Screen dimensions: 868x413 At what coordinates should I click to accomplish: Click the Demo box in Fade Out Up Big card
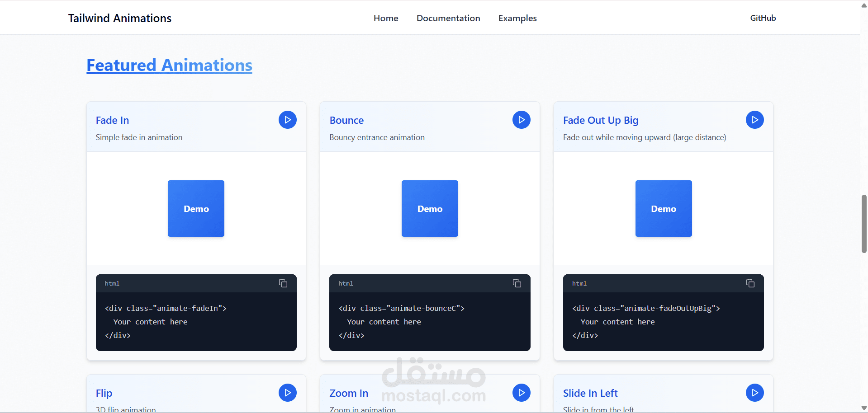[x=664, y=208]
